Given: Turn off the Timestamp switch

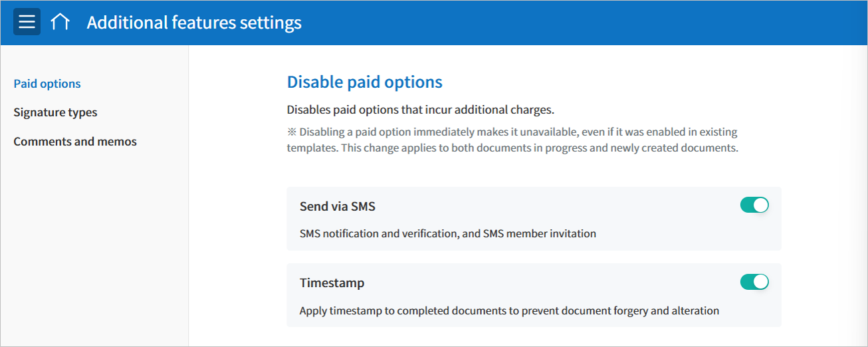Looking at the screenshot, I should 754,283.
